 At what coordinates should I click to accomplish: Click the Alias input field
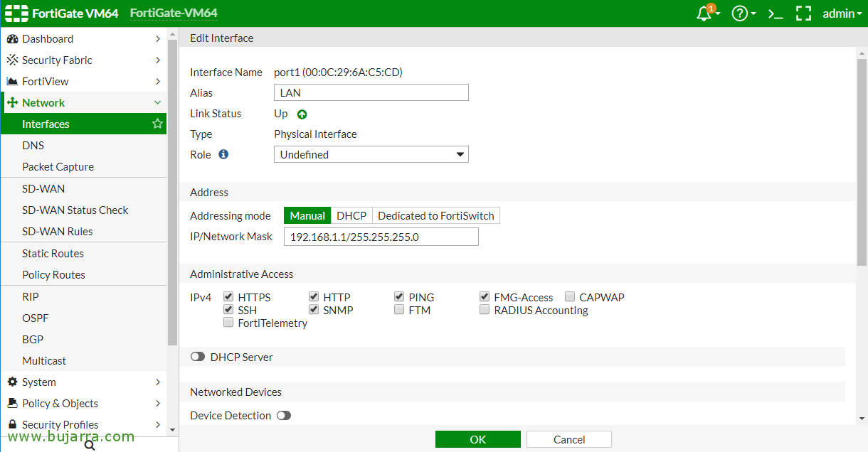point(371,92)
